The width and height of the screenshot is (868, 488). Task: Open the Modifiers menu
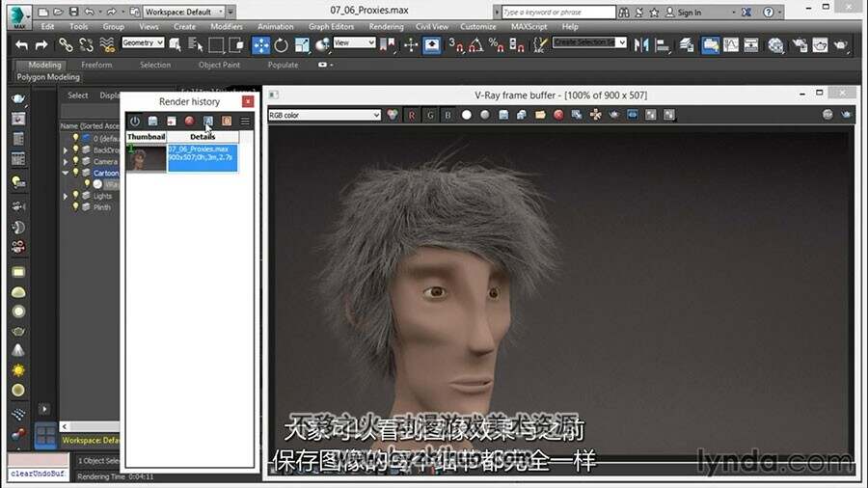click(x=227, y=27)
